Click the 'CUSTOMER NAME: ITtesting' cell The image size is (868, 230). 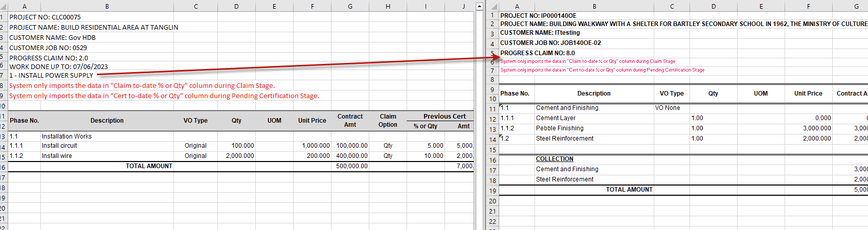(x=540, y=33)
